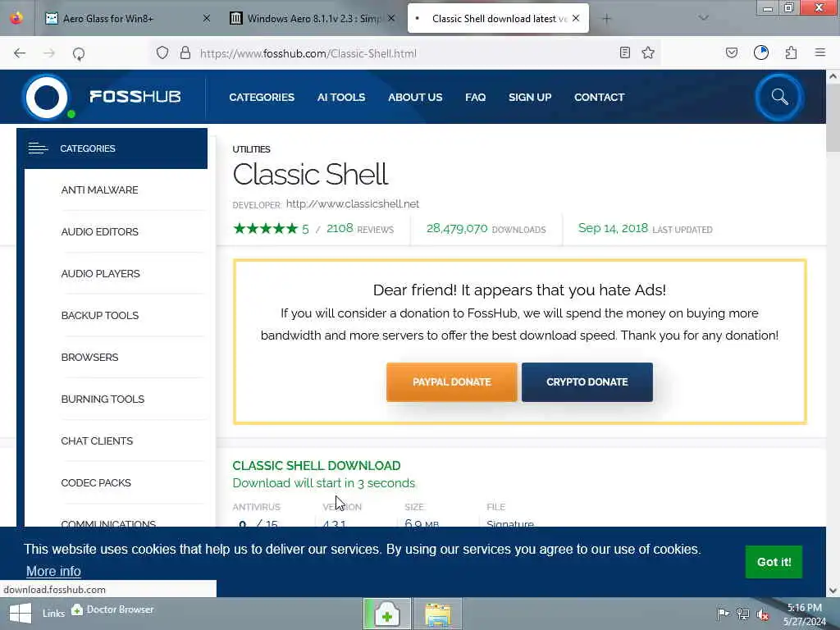This screenshot has width=840, height=630.
Task: Click the FossHub logo
Action: pyautogui.click(x=102, y=97)
